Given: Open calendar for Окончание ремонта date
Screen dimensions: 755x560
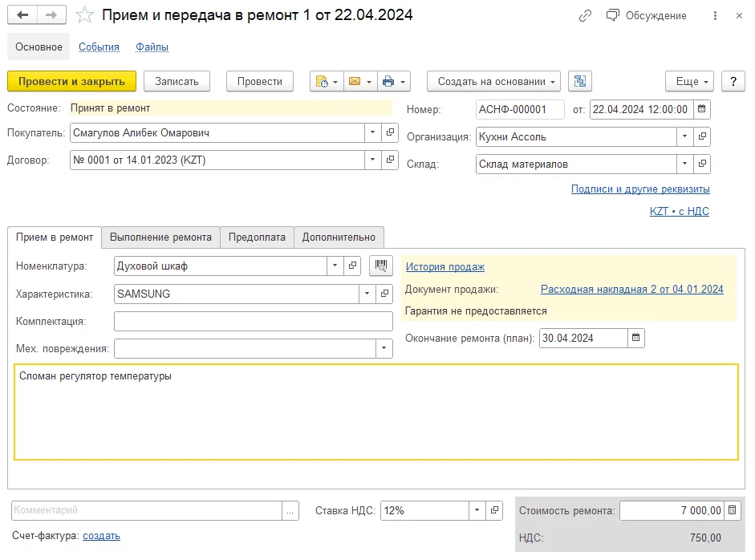Looking at the screenshot, I should (x=635, y=338).
